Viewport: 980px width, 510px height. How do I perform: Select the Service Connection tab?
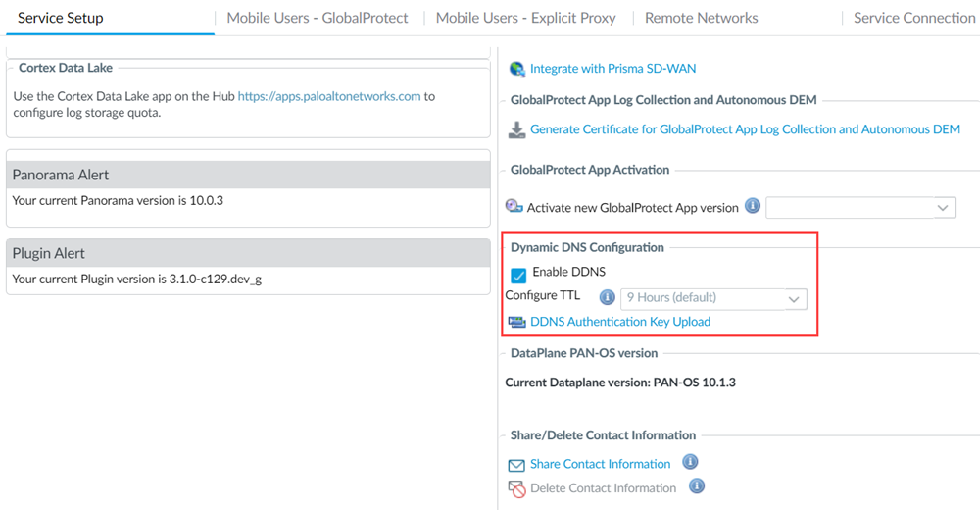[x=913, y=18]
